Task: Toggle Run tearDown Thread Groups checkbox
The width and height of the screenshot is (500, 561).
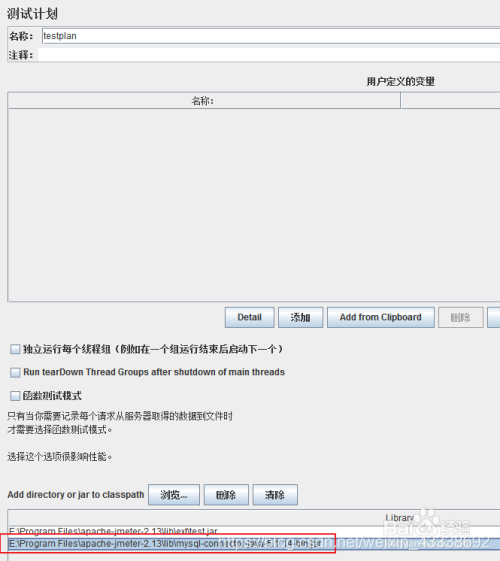Action: coord(15,372)
